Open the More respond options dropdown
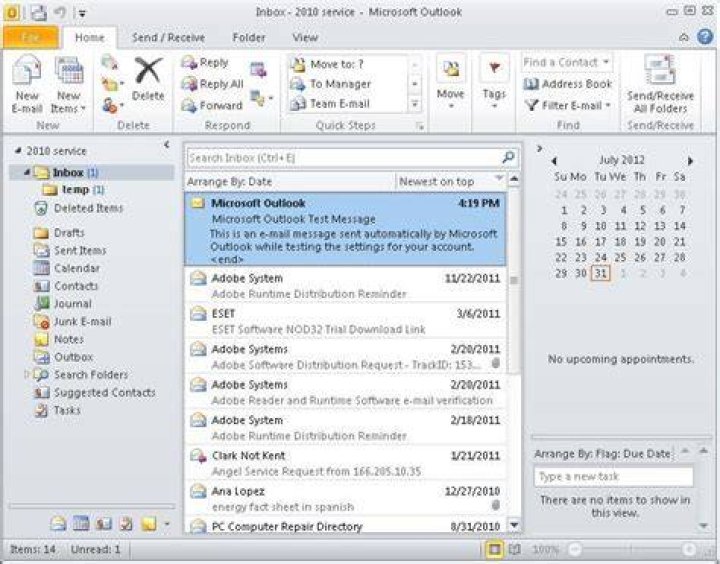This screenshot has width=720, height=564. click(262, 98)
